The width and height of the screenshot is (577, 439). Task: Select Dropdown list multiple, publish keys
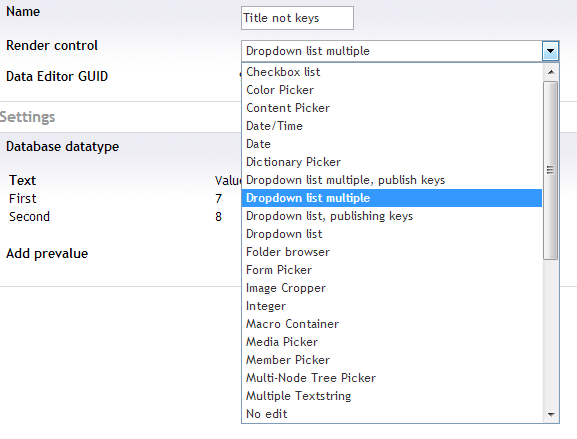click(x=392, y=180)
